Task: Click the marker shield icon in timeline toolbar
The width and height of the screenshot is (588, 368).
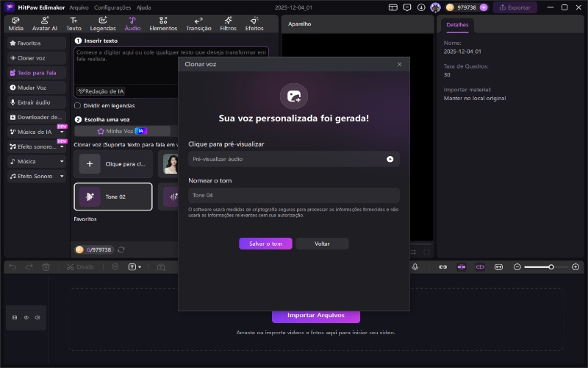Action: (x=115, y=267)
